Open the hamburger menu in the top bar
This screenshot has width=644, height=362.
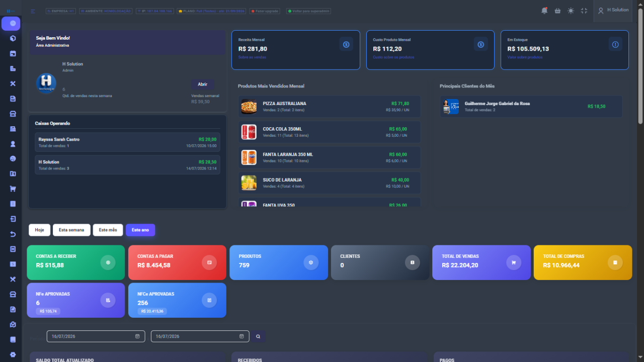coord(33,11)
